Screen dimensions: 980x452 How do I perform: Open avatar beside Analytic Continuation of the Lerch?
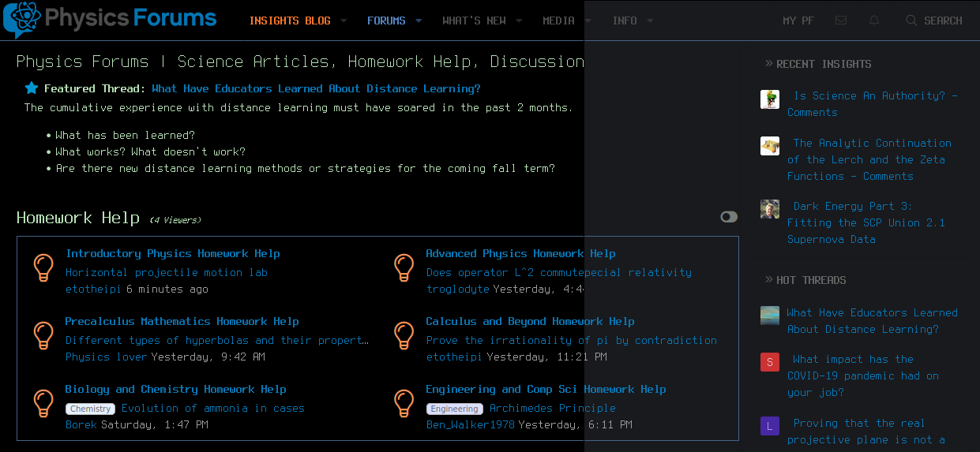point(770,146)
